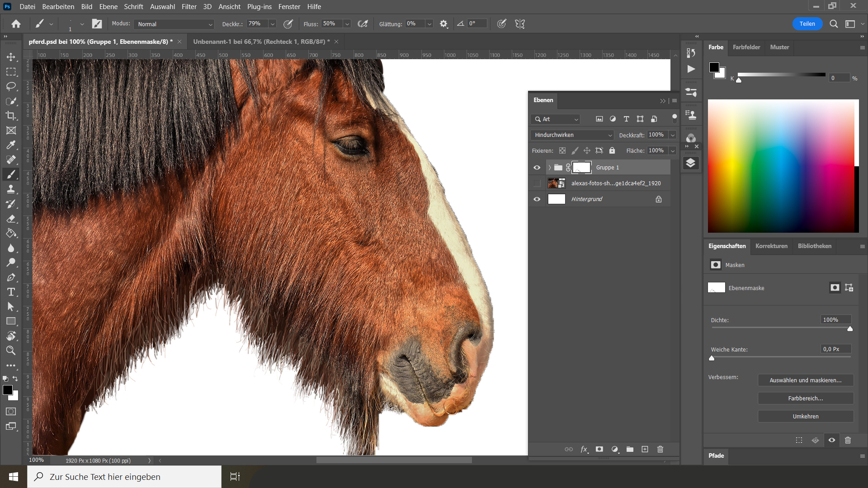The height and width of the screenshot is (488, 868).
Task: Select the Eraser tool
Action: tap(11, 219)
